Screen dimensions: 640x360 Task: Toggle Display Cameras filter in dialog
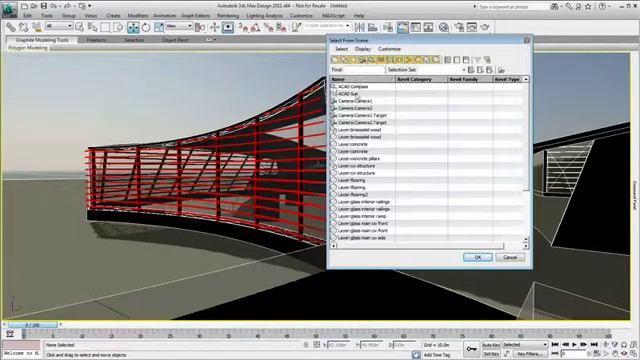[362, 60]
